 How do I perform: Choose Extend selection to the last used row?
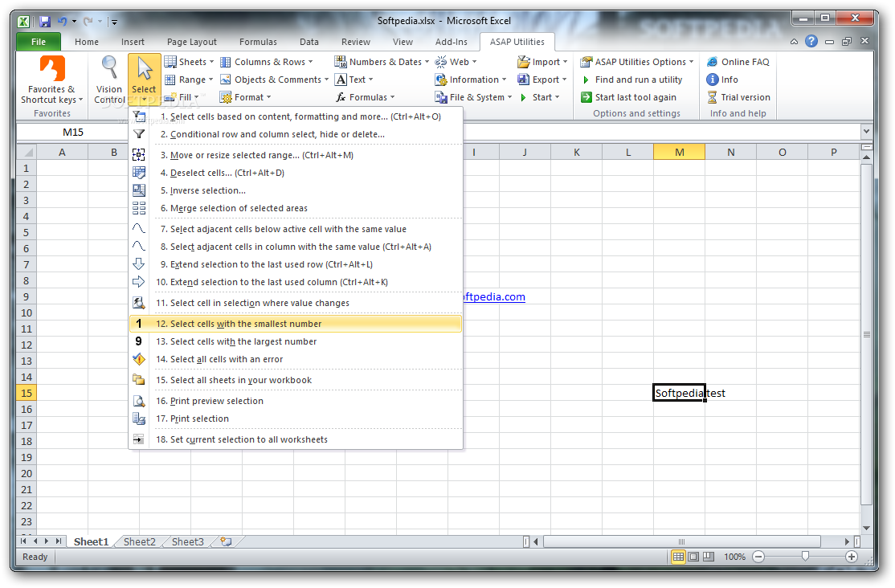pos(296,264)
